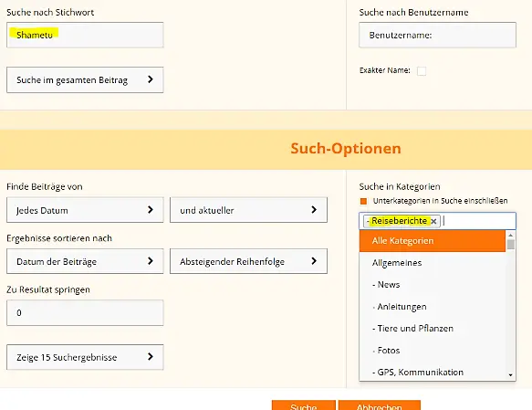Click the Abbrechen button
532x410 pixels.
tap(380, 405)
